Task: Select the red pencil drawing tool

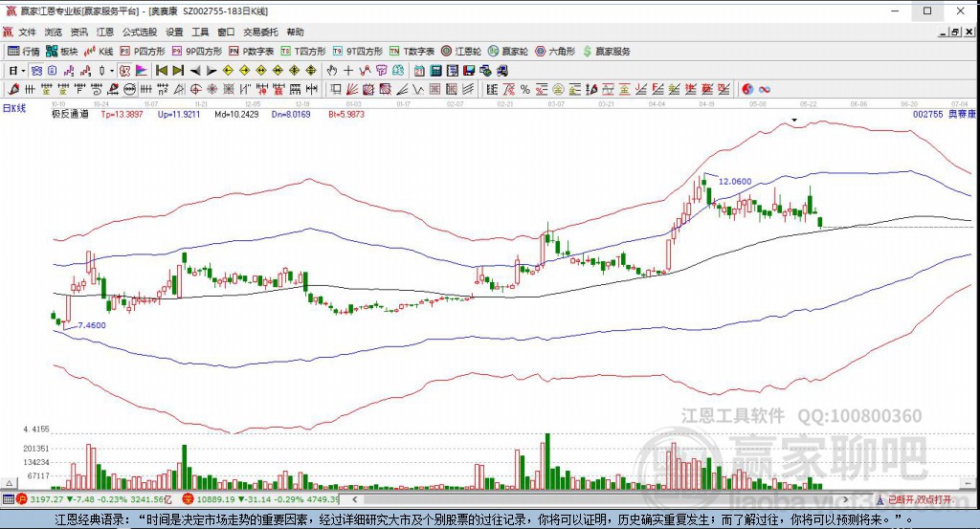Action: point(13,89)
